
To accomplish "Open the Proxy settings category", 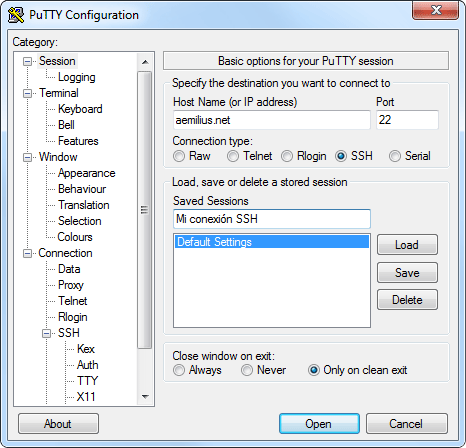I will [71, 285].
